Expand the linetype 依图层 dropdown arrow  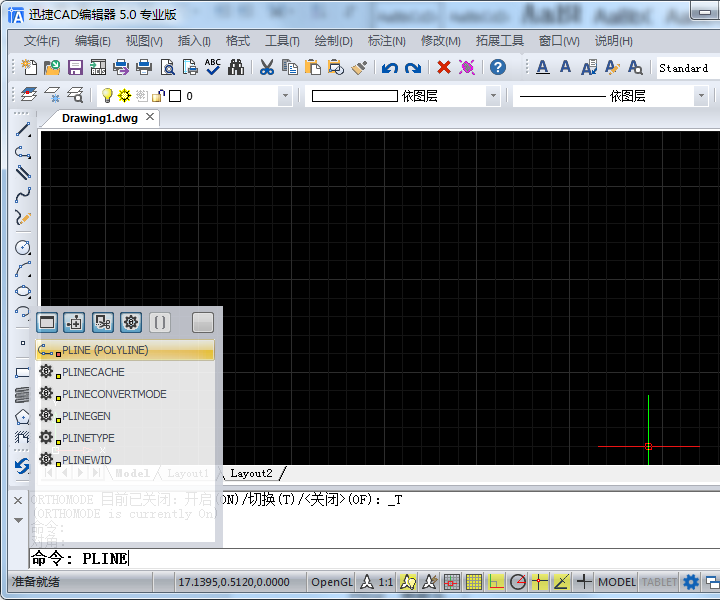(x=701, y=95)
